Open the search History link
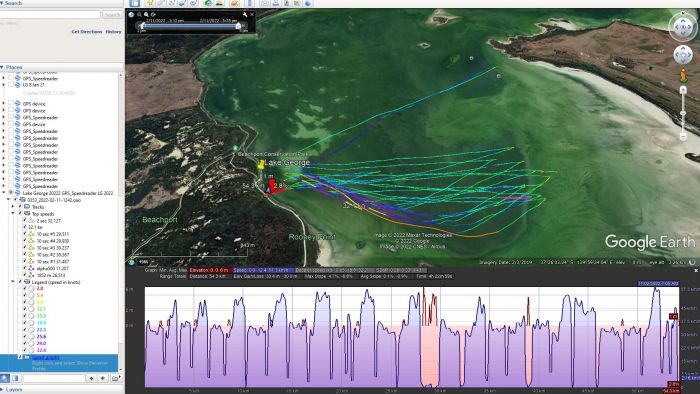 click(x=113, y=32)
